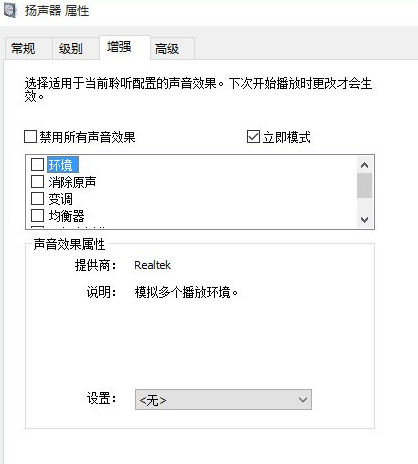
Task: Open the 设置 dropdown showing <无>
Action: point(223,400)
